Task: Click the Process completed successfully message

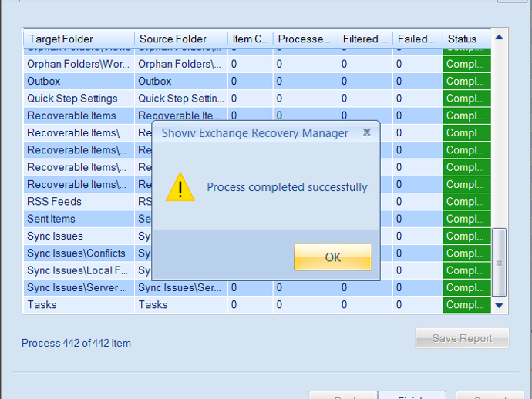Action: coord(287,187)
